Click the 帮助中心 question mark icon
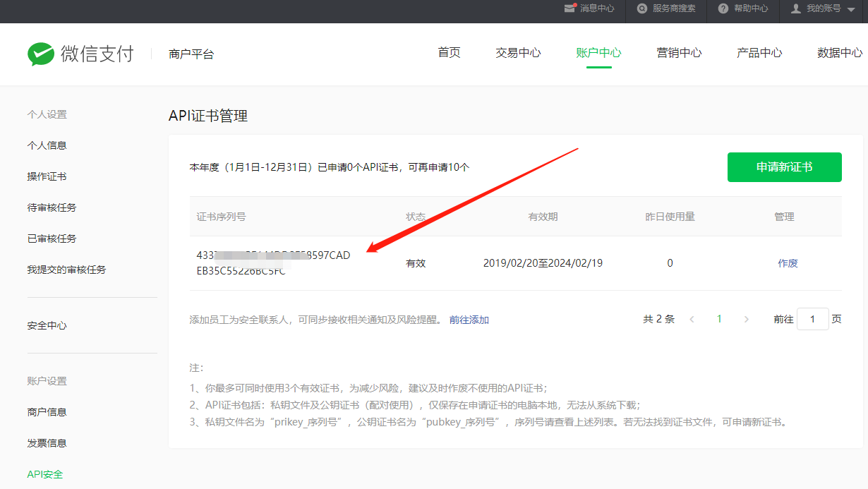Image resolution: width=868 pixels, height=489 pixels. click(x=723, y=8)
